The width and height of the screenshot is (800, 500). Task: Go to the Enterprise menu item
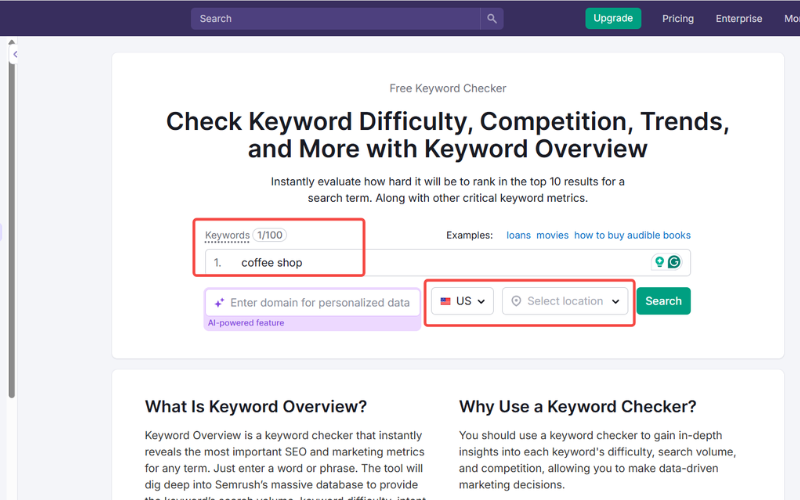point(739,18)
